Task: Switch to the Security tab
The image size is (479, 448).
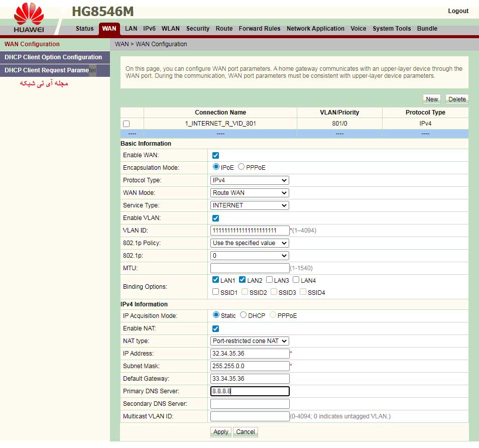Action: point(198,29)
